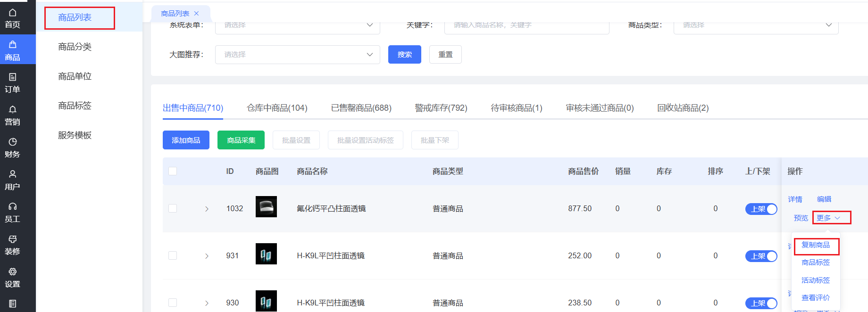Choose 查看评价 from the more menu
Viewport: 868px width, 312px height.
[x=816, y=298]
